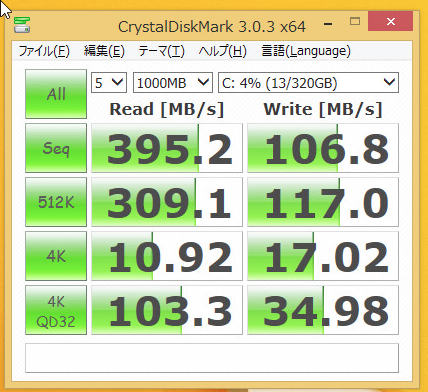Image resolution: width=428 pixels, height=392 pixels.
Task: Expand the 1000MB test size dropdown
Action: (x=173, y=82)
